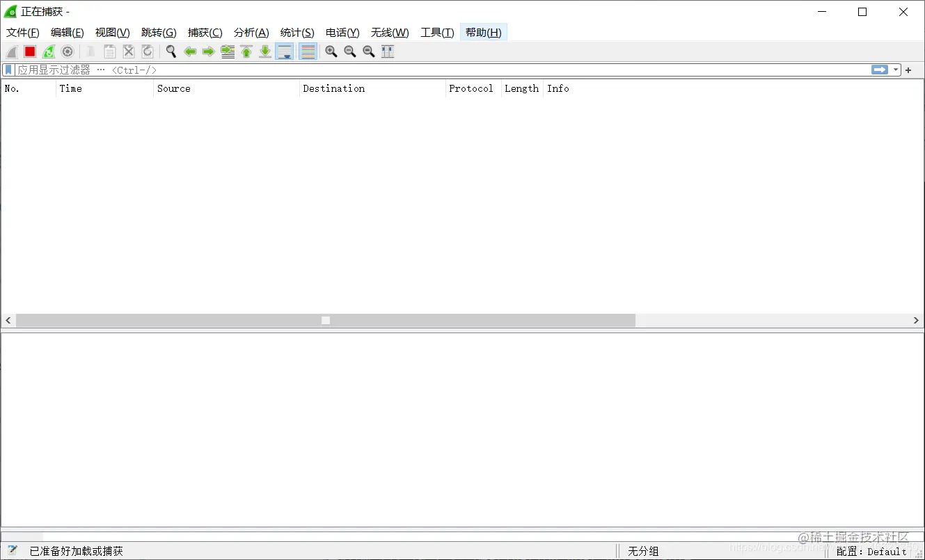Zoom in on main window text
Screen dimensions: 925x560
pyautogui.click(x=331, y=51)
